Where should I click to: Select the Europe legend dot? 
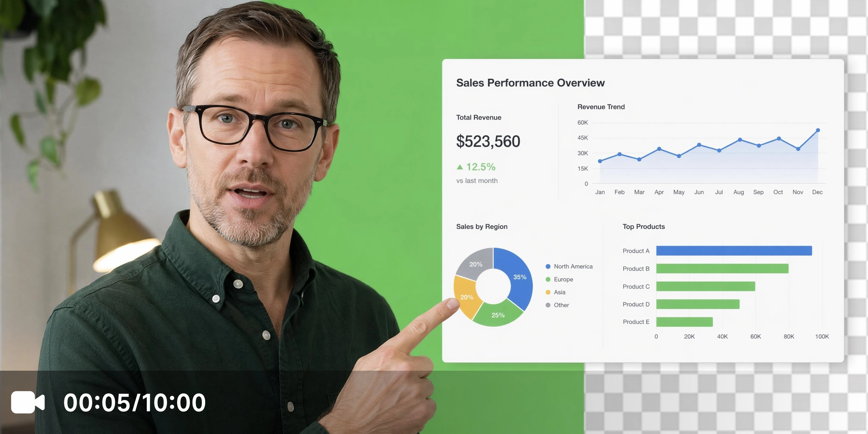548,280
